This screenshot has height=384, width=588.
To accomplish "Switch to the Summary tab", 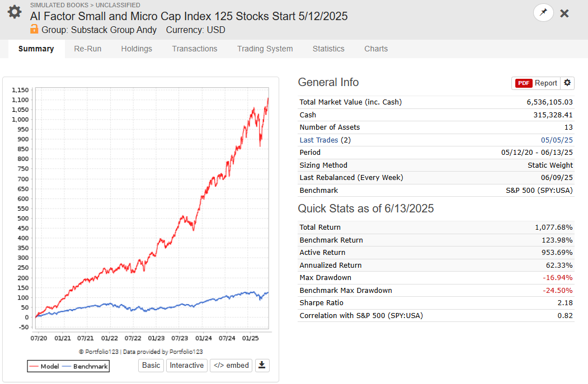I will coord(36,49).
